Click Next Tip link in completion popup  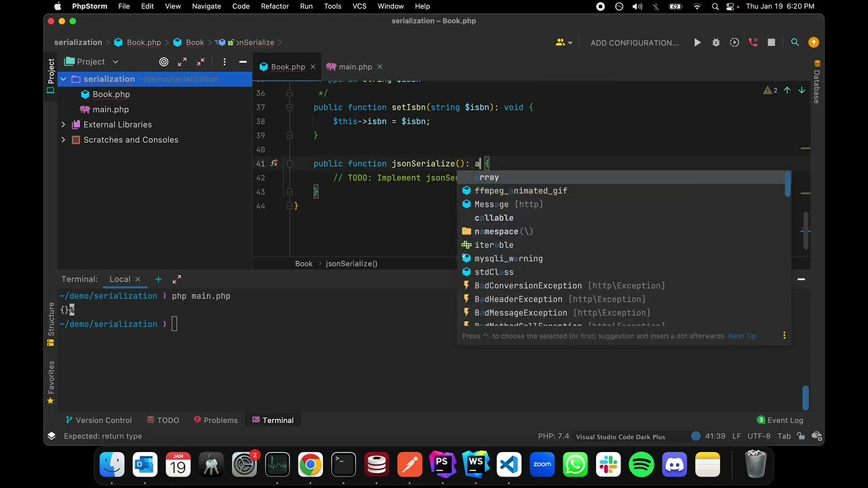click(x=742, y=336)
